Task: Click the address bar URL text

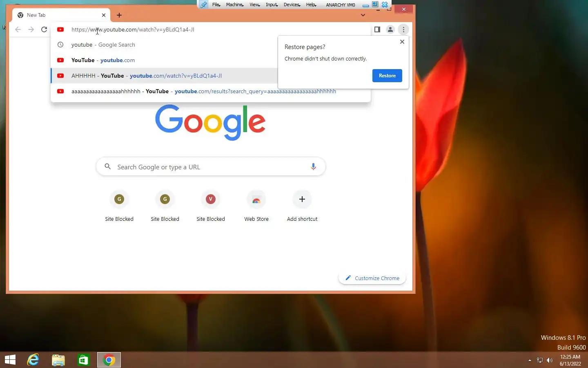Action: coord(133,29)
